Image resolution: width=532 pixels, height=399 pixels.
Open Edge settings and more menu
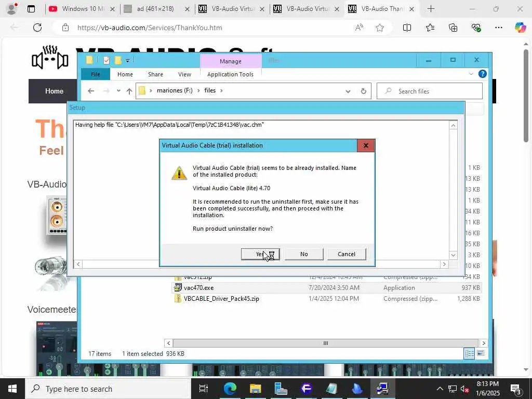[x=498, y=28]
